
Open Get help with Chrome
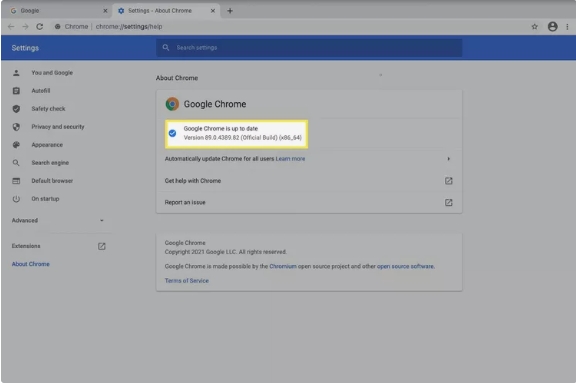[309, 181]
